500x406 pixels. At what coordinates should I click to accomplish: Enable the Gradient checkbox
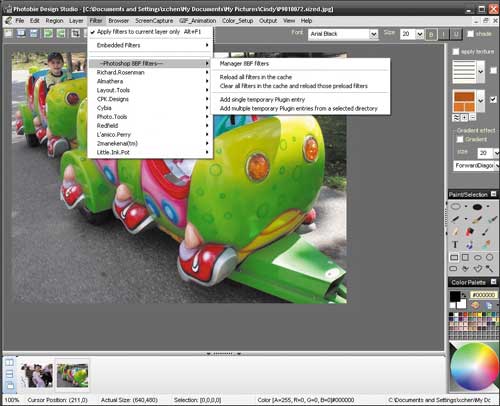click(x=460, y=139)
